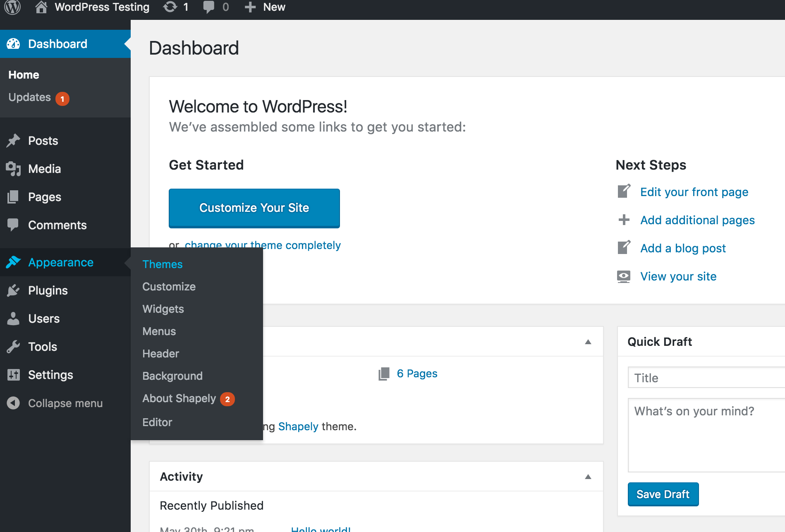785x532 pixels.
Task: Click the Quick Draft panel heading
Action: click(660, 342)
